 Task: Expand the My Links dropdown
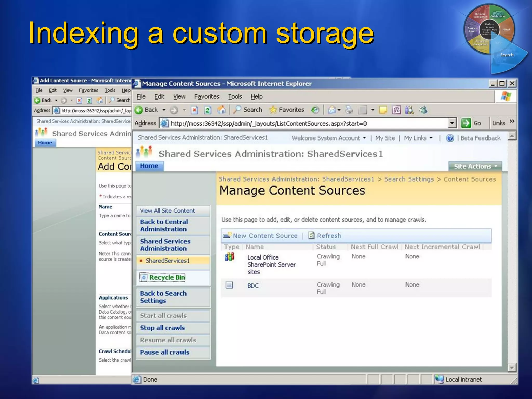click(418, 138)
